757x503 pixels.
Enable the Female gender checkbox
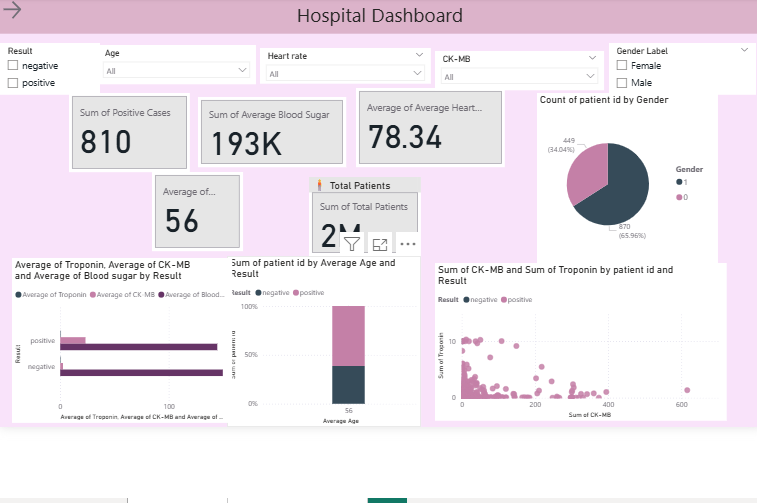tap(622, 66)
